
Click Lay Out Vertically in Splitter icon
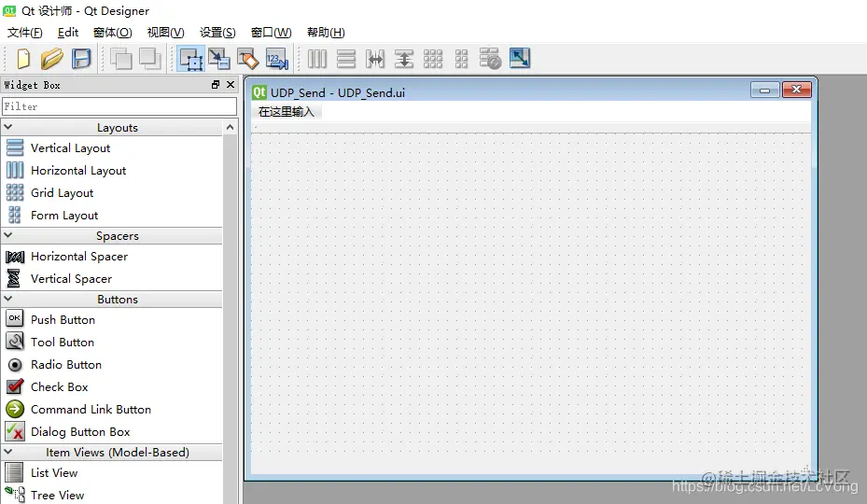[x=404, y=58]
